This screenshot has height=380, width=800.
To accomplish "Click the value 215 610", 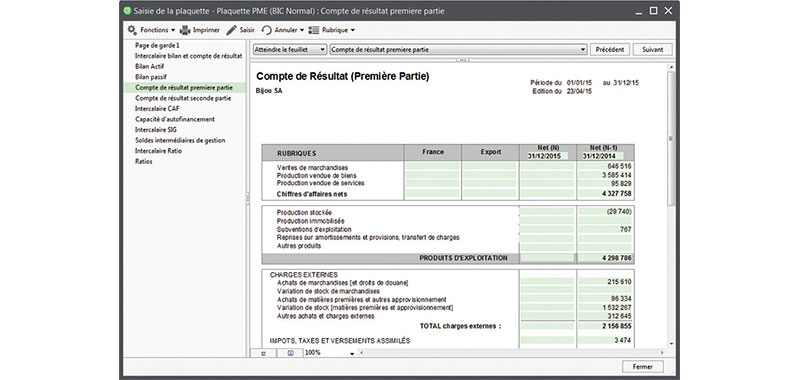I will [619, 282].
